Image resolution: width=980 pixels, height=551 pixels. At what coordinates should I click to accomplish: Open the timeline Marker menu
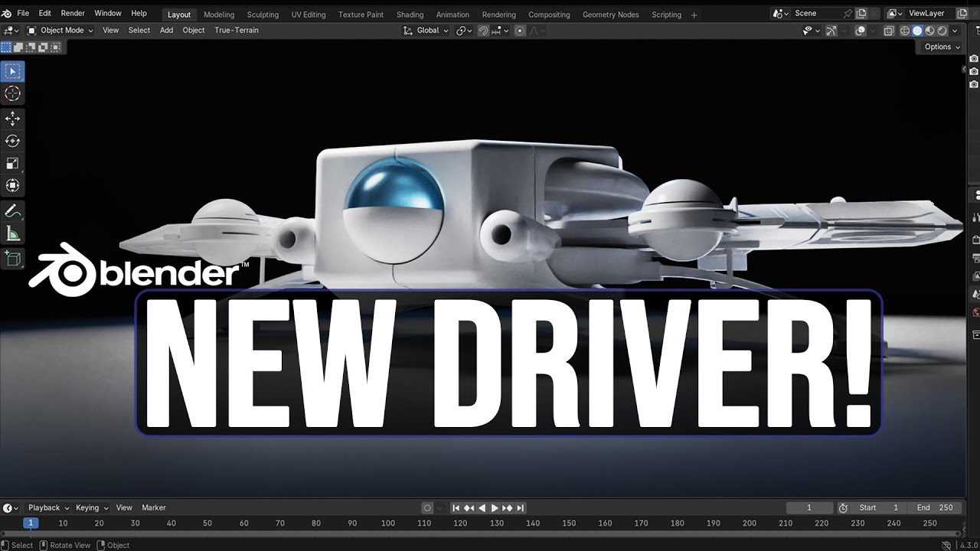coord(154,507)
